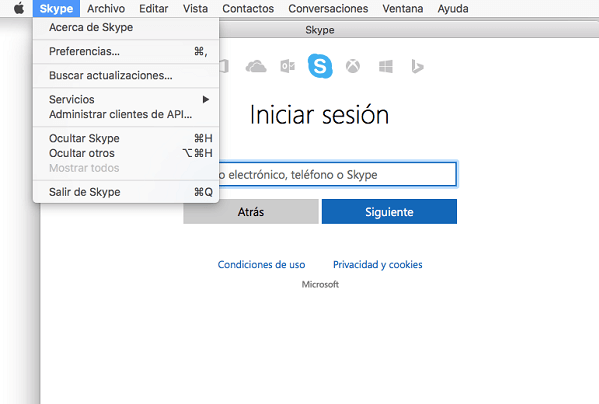Image resolution: width=599 pixels, height=404 pixels.
Task: Expand the Servicios submenu
Action: (x=126, y=99)
